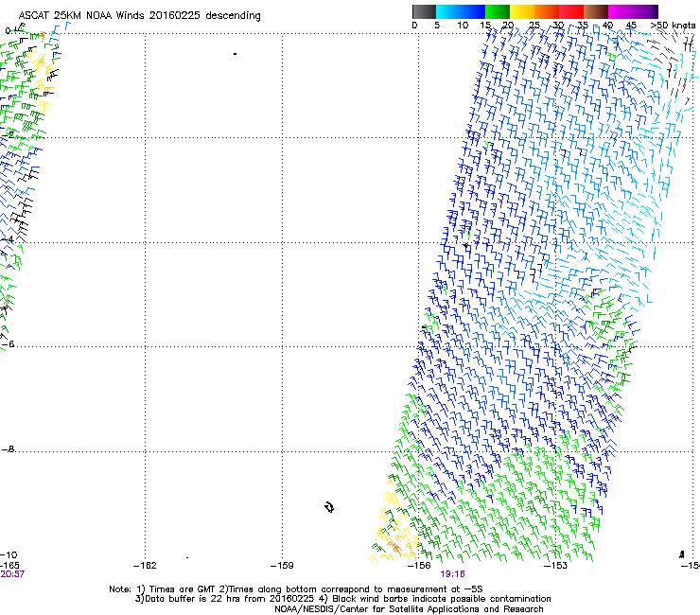Choose the orange 25-30 knots legend swatch
Screen dimensions: 700x615
click(547, 11)
